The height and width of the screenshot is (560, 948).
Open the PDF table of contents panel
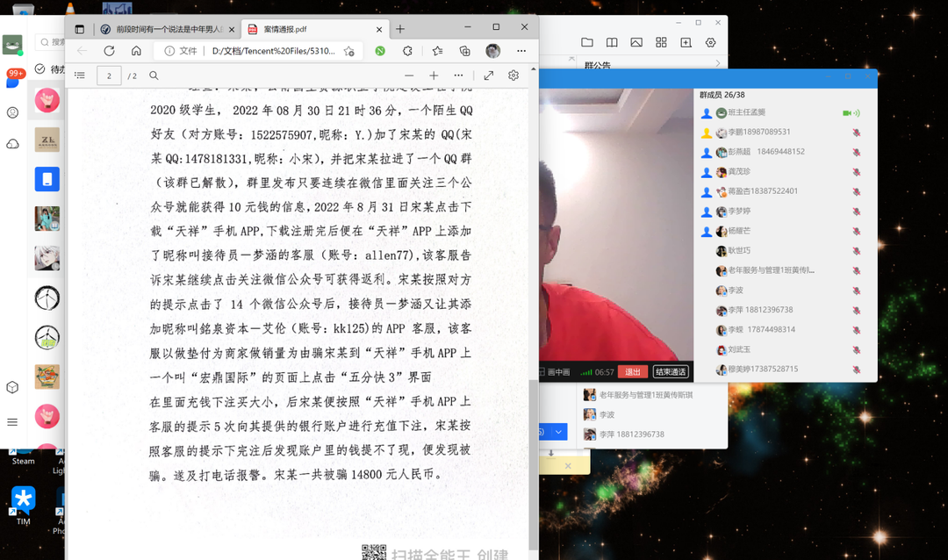tap(80, 75)
